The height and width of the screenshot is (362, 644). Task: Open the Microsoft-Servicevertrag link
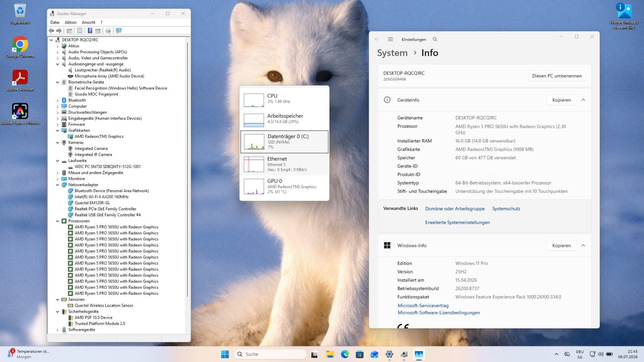[423, 306]
